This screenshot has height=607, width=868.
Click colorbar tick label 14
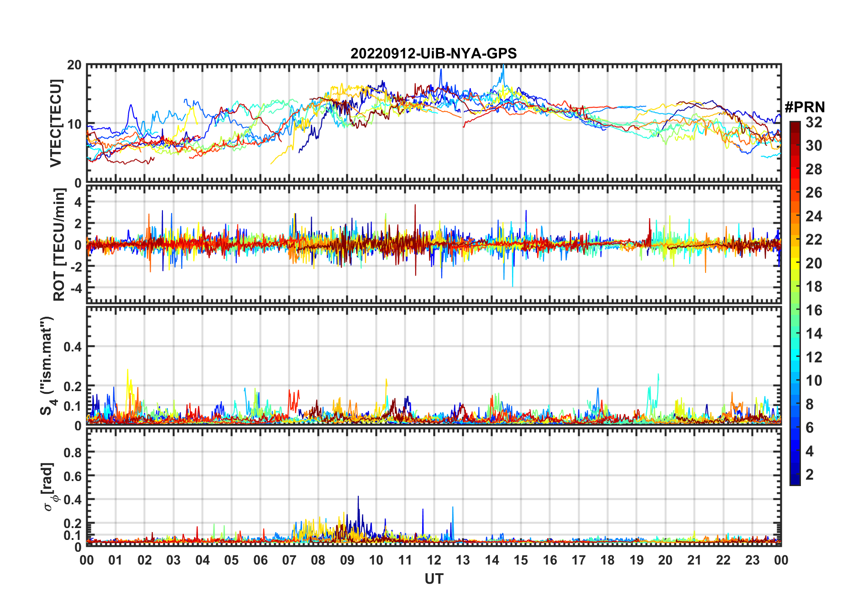click(814, 334)
